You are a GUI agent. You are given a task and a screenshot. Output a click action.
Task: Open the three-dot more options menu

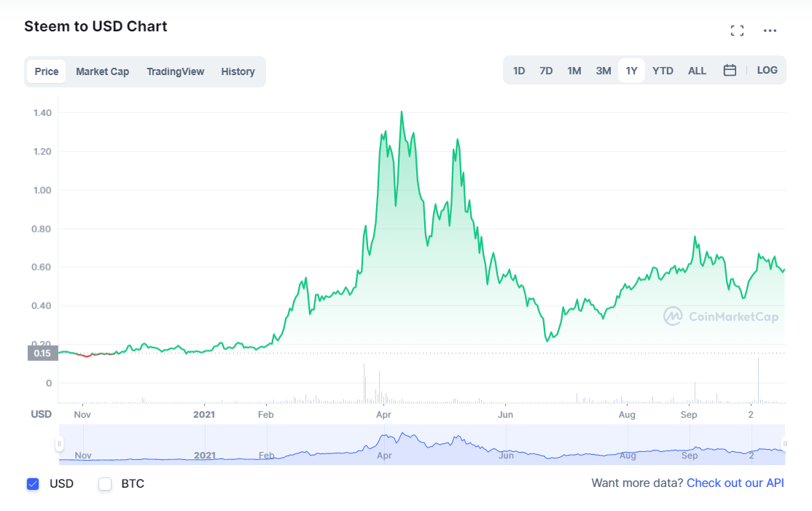click(770, 31)
